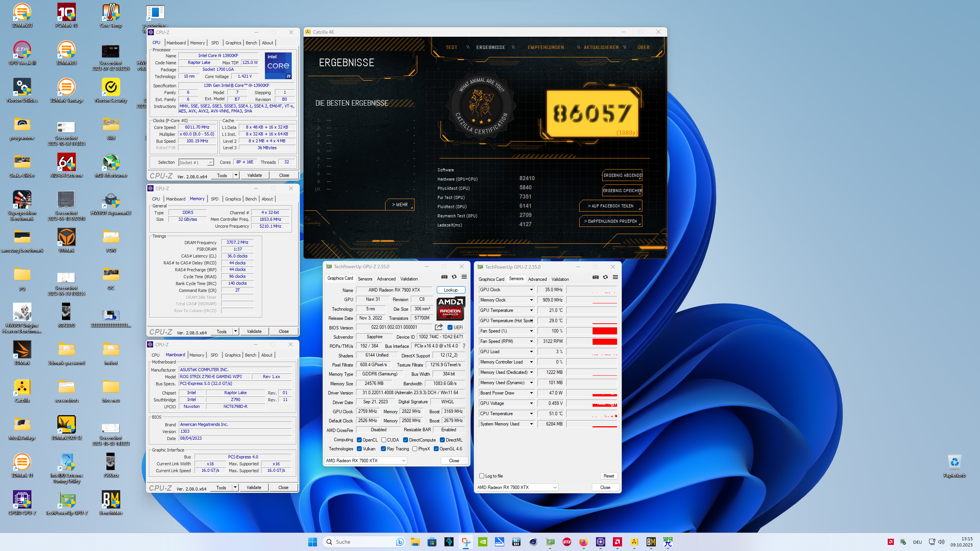Screen dimensions: 980x551
Task: Click EMPFEHLUNGEN PRUEFEN in Catzilla
Action: (x=610, y=221)
